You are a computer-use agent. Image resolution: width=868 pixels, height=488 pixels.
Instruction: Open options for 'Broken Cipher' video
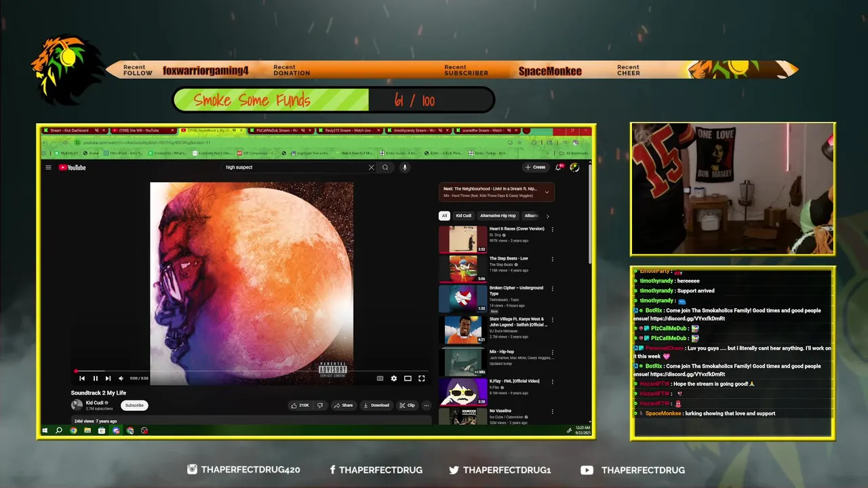(x=552, y=288)
